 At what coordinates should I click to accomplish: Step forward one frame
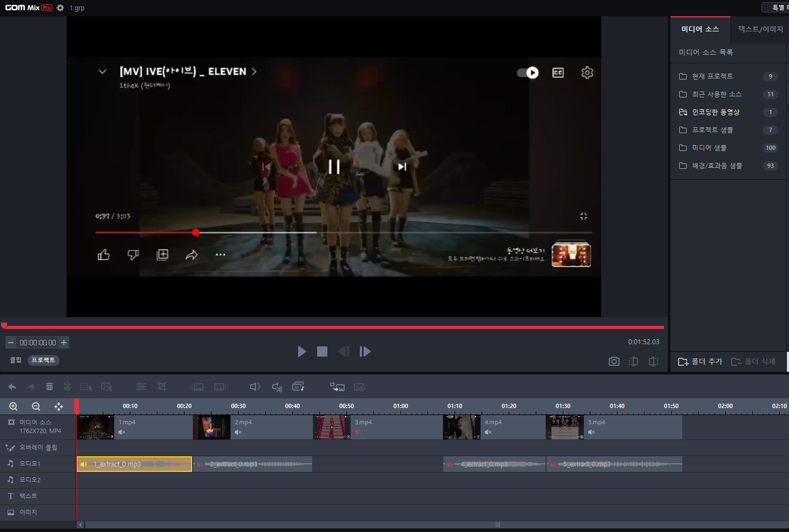(365, 352)
